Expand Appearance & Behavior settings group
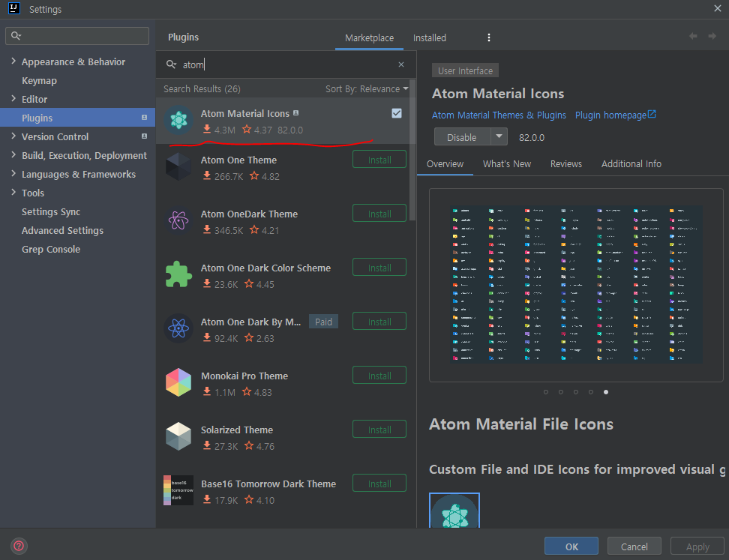 [x=13, y=61]
